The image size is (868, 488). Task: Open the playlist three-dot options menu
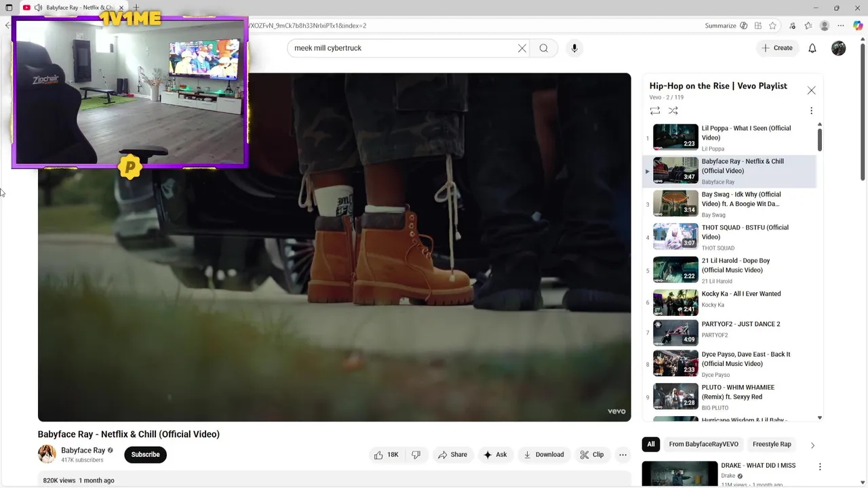pos(811,110)
